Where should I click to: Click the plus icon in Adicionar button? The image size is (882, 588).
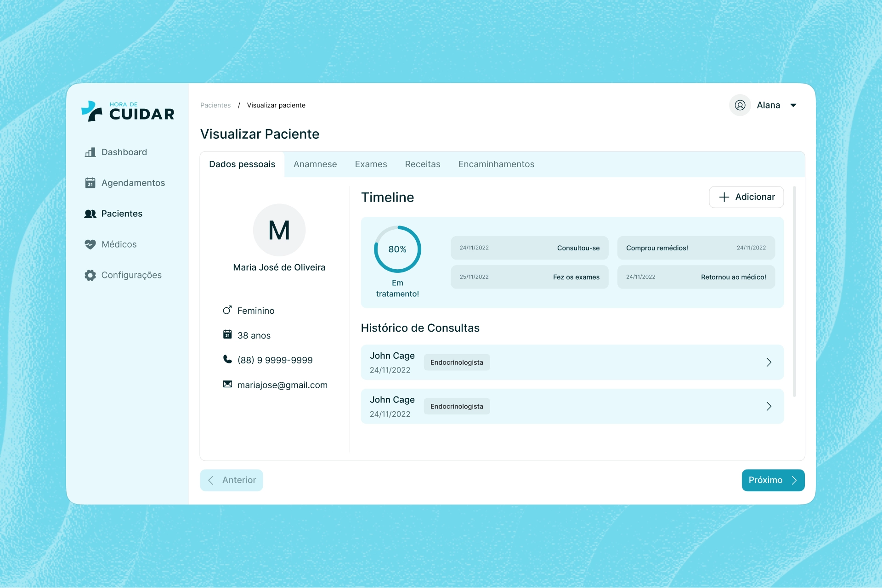[x=724, y=197]
